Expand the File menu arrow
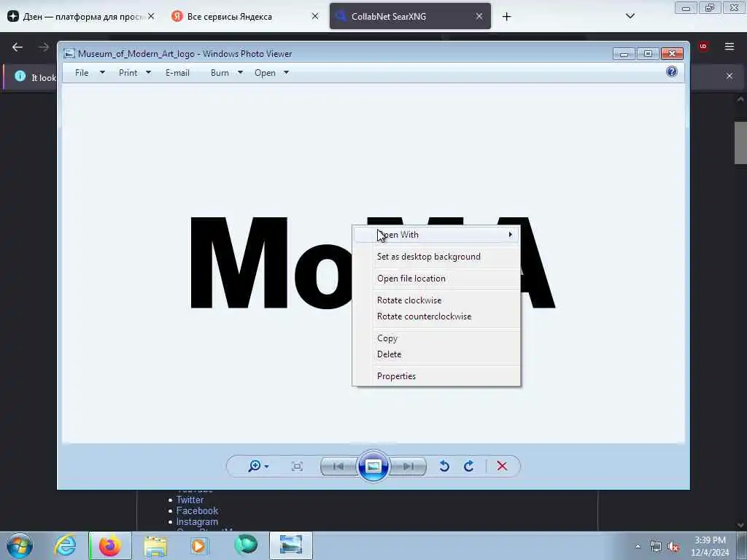Screen dimensions: 747x560 click(x=102, y=72)
